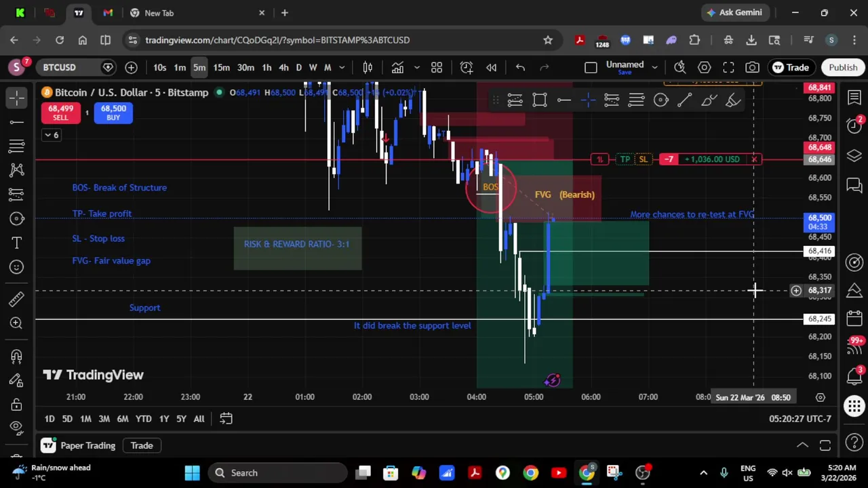Open timezone menu 05:20:27 UTC-7
The width and height of the screenshot is (868, 488).
(x=800, y=419)
